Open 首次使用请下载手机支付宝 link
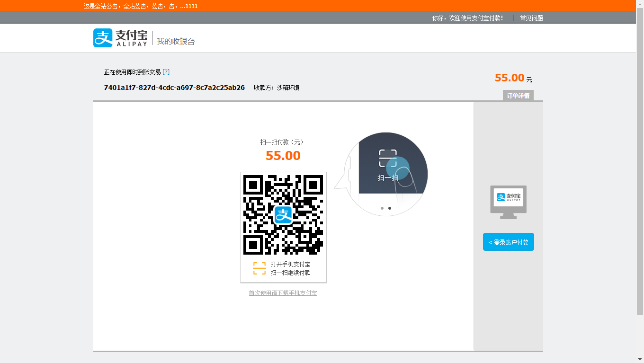This screenshot has width=644, height=363. click(283, 293)
